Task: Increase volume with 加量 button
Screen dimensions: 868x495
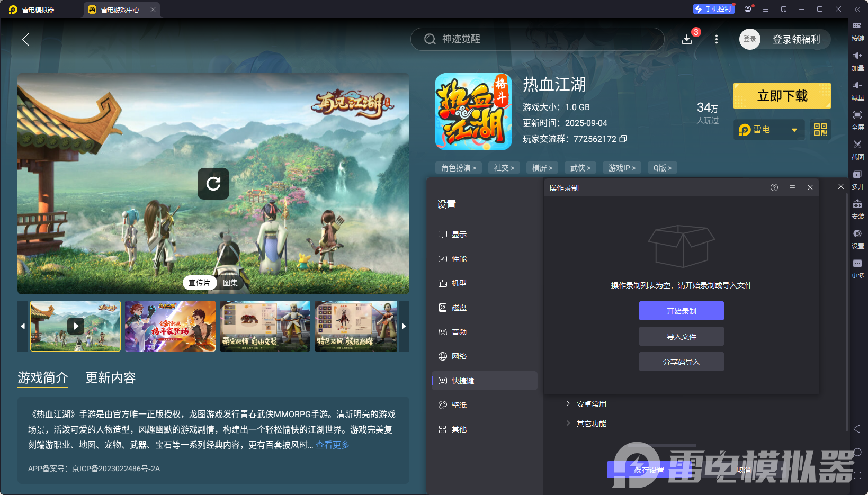Action: [x=857, y=61]
